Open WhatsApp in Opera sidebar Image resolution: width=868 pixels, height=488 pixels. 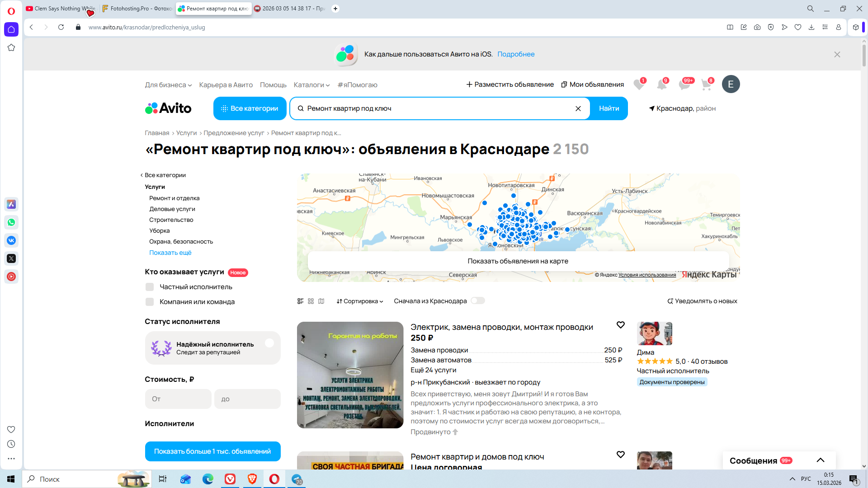pyautogui.click(x=11, y=222)
